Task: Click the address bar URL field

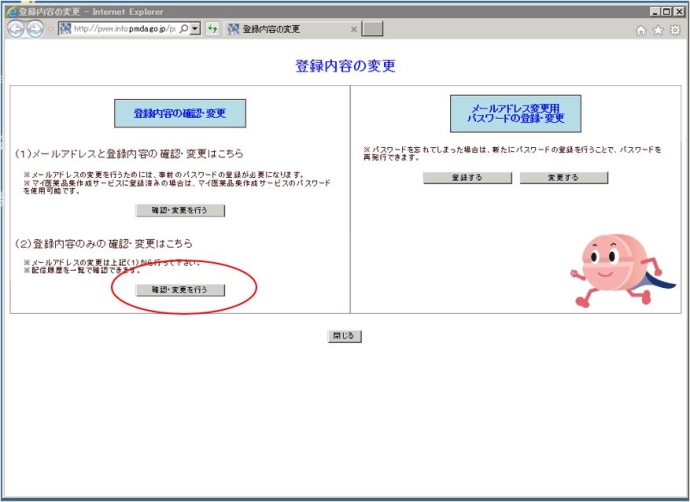Action: click(125, 29)
